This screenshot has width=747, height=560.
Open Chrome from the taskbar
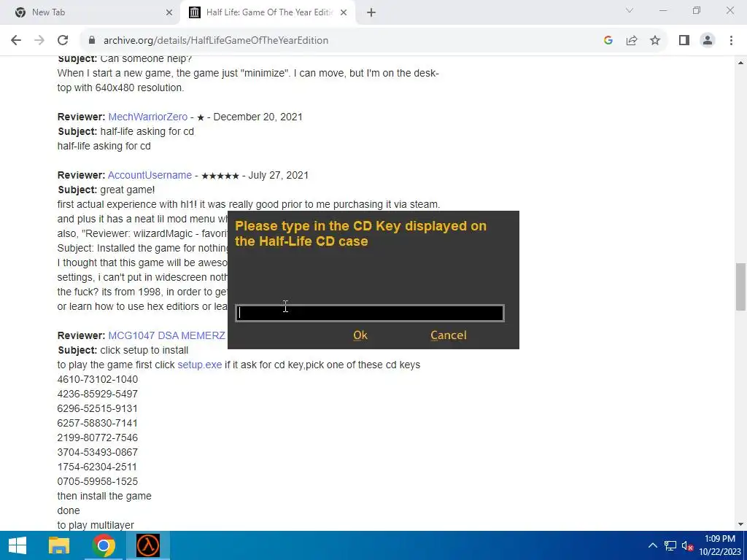(104, 545)
